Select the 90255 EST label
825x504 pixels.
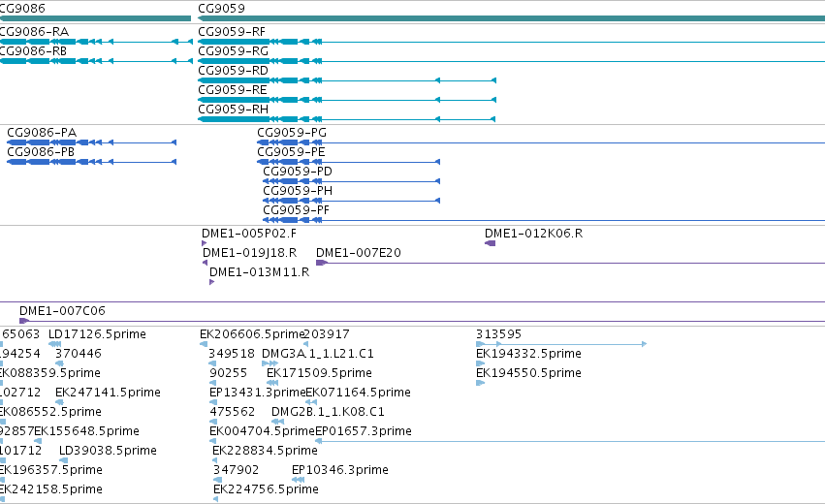pos(229,373)
